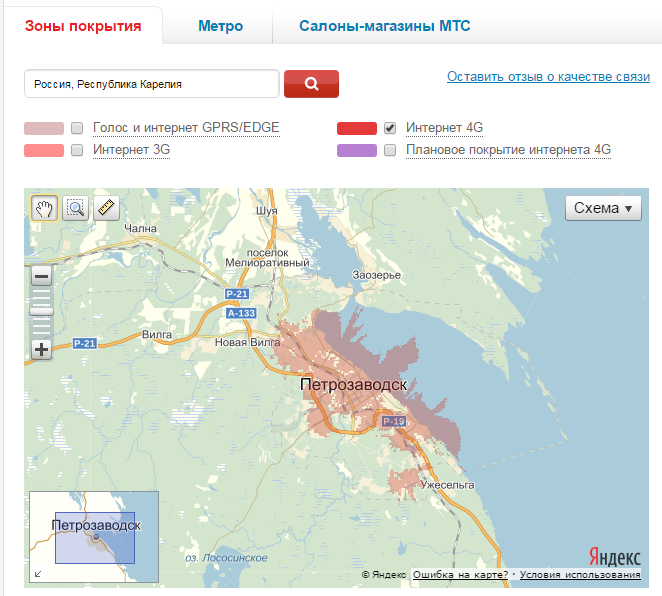Image resolution: width=662 pixels, height=596 pixels.
Task: Select the hand pan tool on map
Action: click(x=44, y=208)
